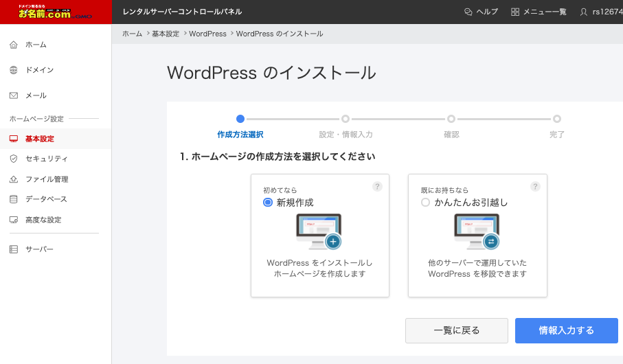Select the 新規作成 radio button
Image resolution: width=623 pixels, height=364 pixels.
268,203
